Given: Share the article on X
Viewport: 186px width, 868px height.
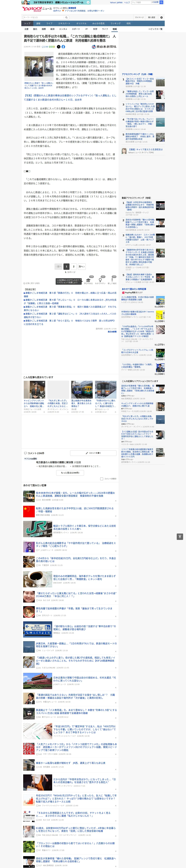Looking at the screenshot, I should 58,47.
